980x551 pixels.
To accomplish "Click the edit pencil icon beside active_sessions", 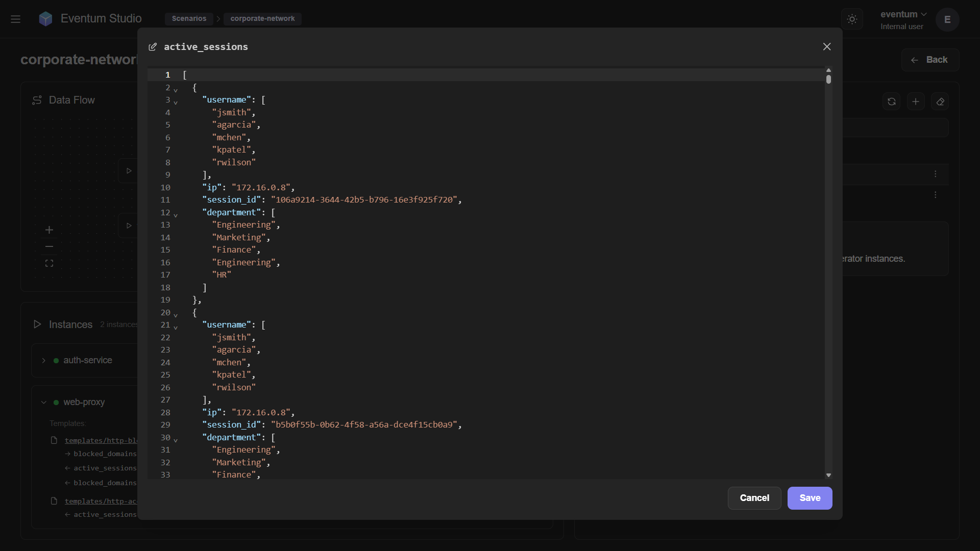I will pyautogui.click(x=153, y=47).
